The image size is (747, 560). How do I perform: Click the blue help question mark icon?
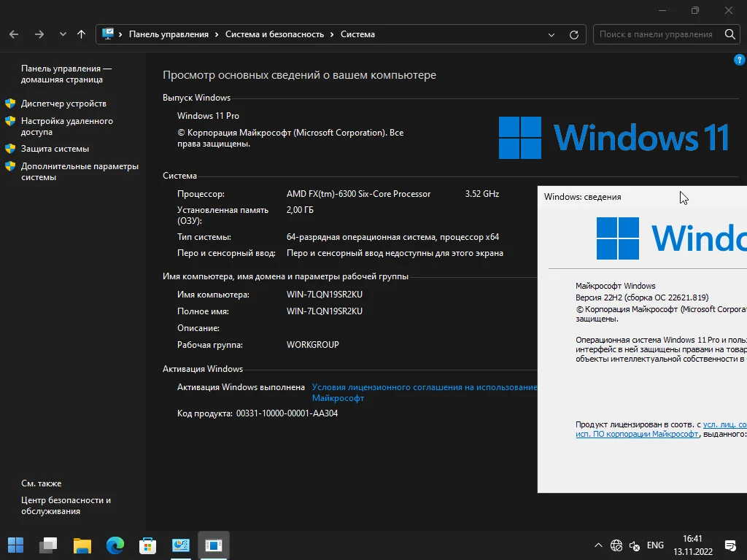coord(739,60)
